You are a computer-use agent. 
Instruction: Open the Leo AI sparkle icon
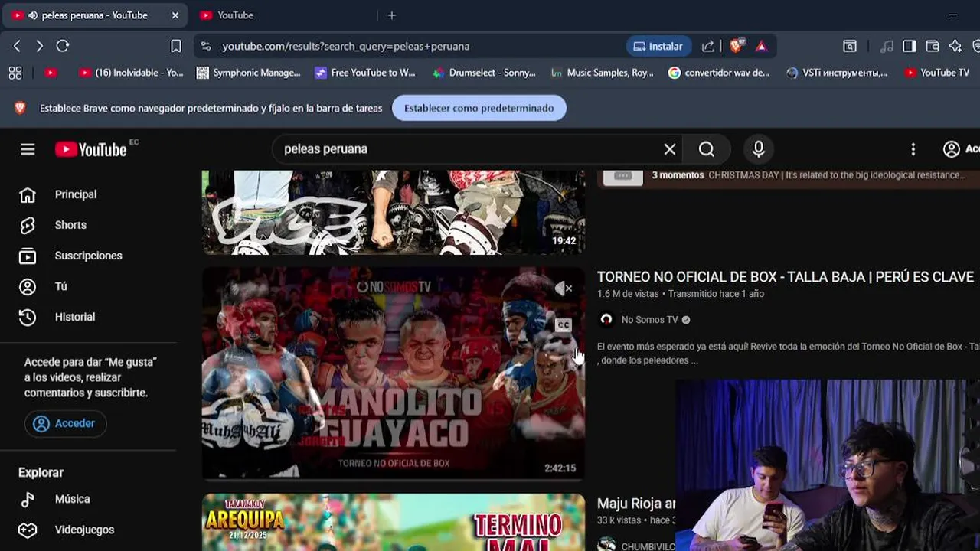pos(955,46)
